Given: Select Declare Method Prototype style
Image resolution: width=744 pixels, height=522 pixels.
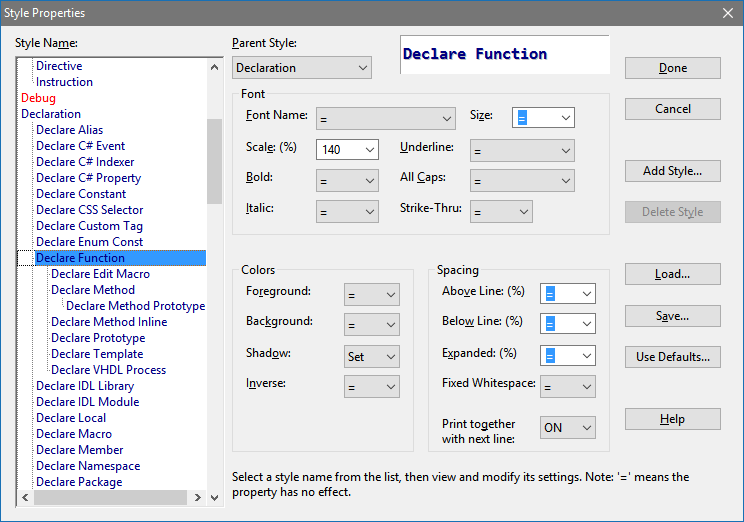Looking at the screenshot, I should pyautogui.click(x=135, y=306).
